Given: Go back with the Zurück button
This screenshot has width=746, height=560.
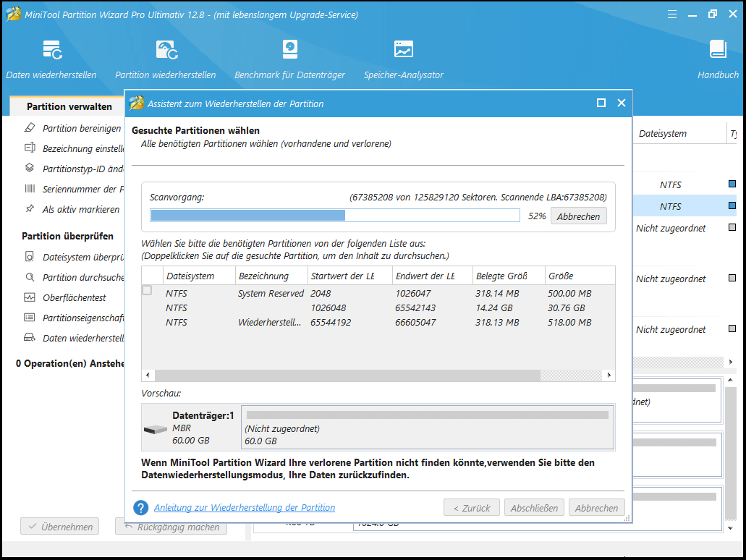Looking at the screenshot, I should [x=472, y=508].
